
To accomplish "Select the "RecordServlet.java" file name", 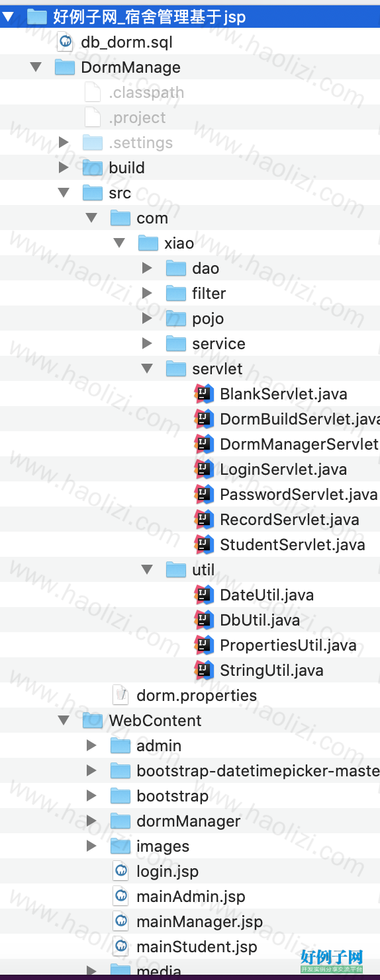I will tap(289, 520).
